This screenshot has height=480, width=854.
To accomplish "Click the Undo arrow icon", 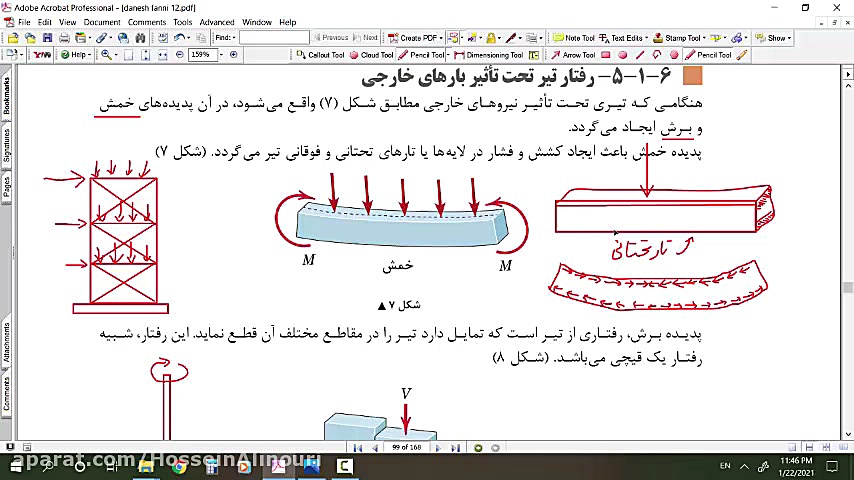I will pyautogui.click(x=179, y=38).
